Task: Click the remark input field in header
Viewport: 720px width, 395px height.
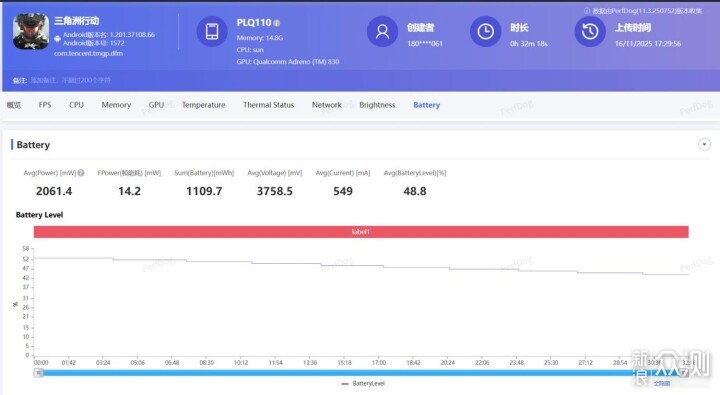Action: (x=71, y=80)
